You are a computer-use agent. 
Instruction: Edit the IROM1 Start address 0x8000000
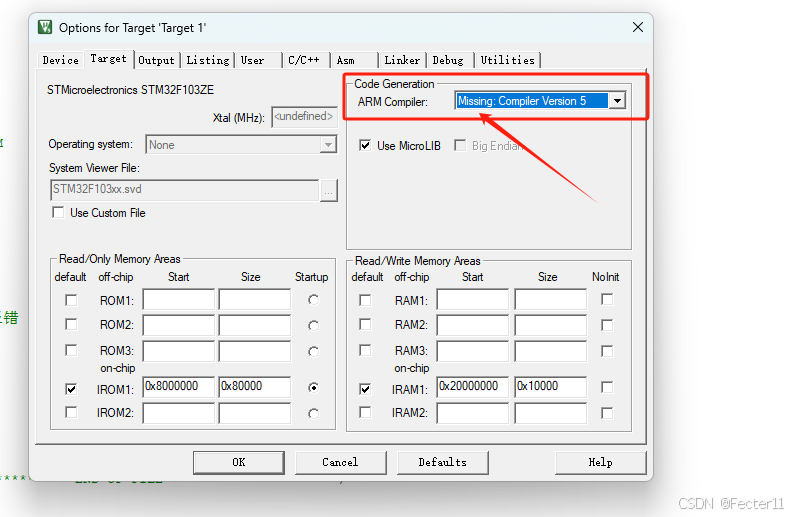tap(178, 387)
